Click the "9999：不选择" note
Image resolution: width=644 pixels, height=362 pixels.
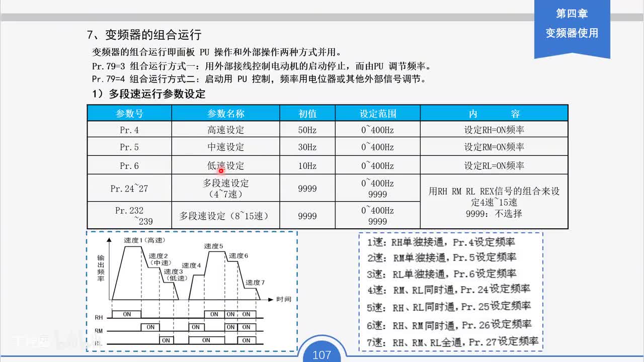[494, 214]
